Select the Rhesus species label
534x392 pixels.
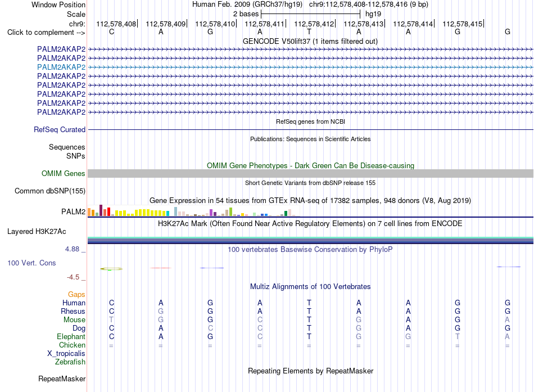[x=73, y=311]
